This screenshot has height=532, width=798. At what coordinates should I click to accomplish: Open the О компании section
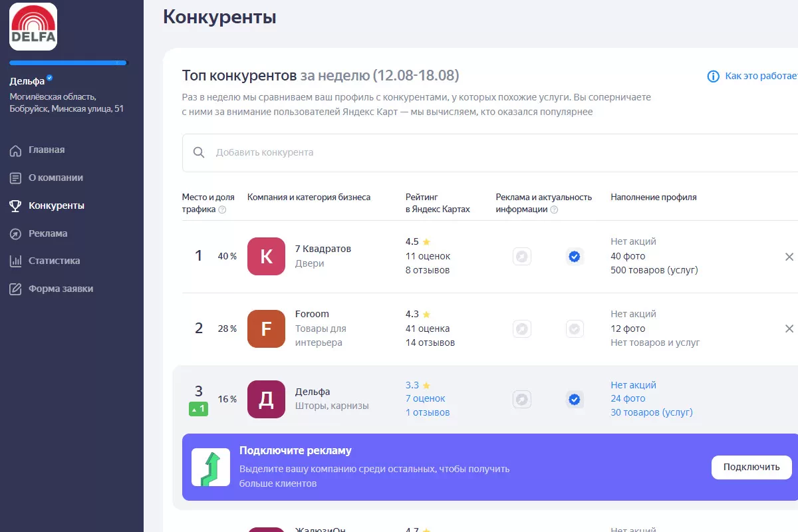click(x=56, y=178)
